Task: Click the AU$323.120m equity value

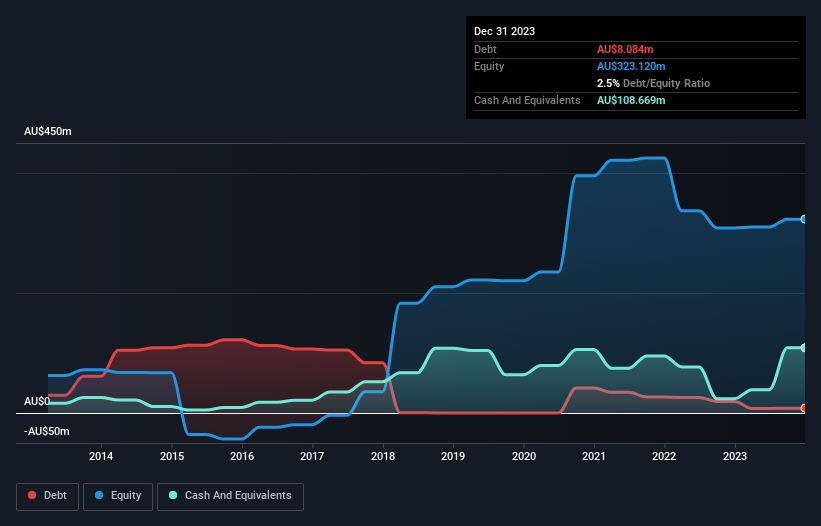Action: point(631,66)
